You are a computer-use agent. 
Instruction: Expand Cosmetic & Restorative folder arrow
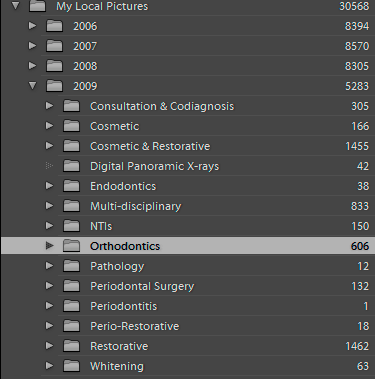(49, 146)
